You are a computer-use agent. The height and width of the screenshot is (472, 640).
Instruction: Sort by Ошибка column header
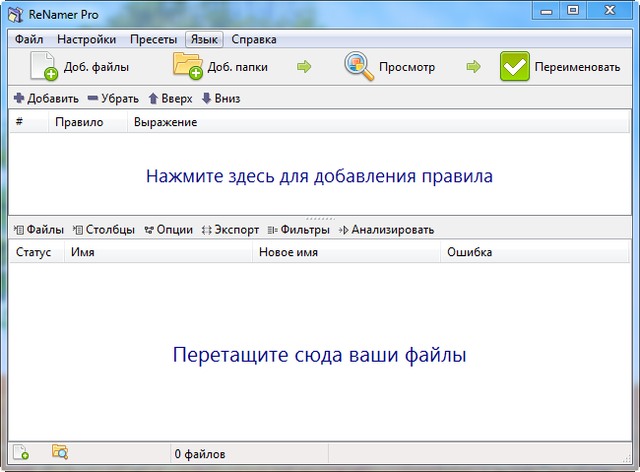click(535, 252)
